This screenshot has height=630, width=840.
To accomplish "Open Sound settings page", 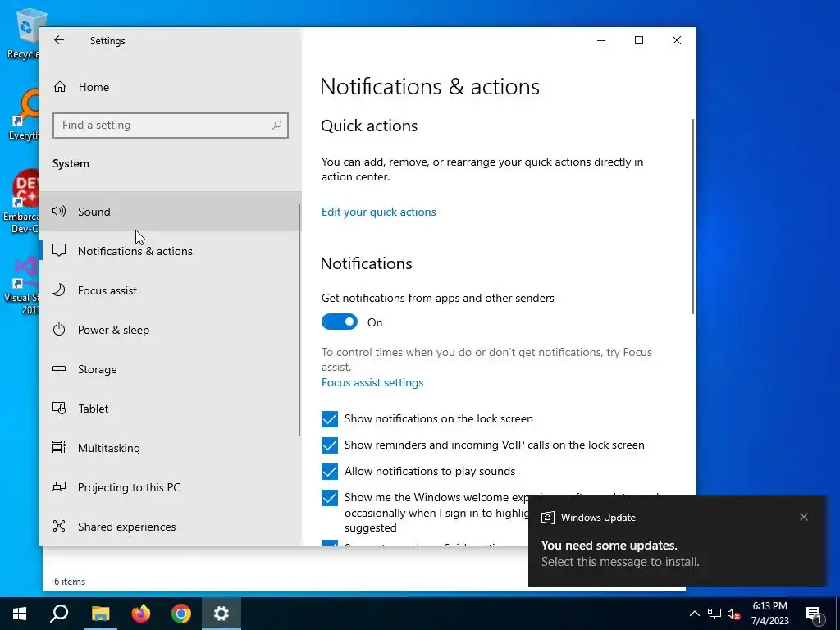I will coord(171,211).
